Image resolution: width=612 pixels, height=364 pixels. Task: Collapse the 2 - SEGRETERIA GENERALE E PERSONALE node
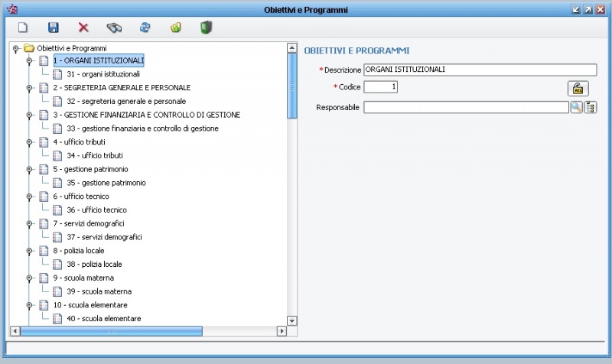pos(29,88)
